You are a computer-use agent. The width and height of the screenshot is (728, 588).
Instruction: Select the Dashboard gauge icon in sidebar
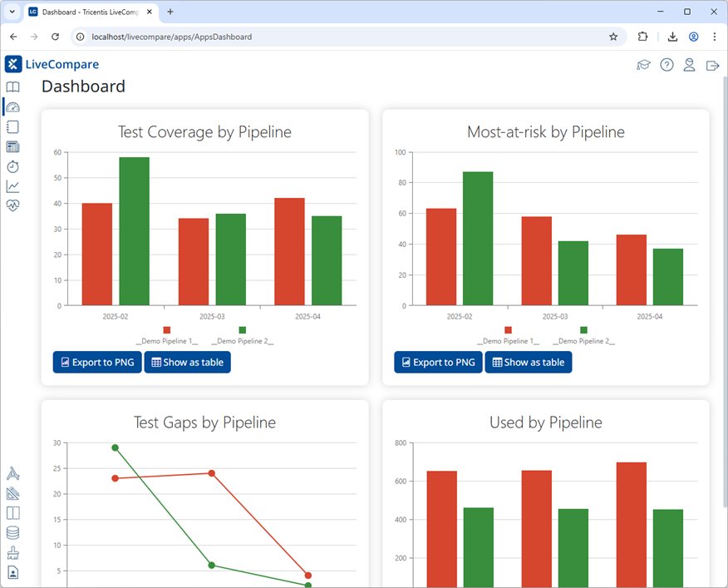(x=12, y=106)
